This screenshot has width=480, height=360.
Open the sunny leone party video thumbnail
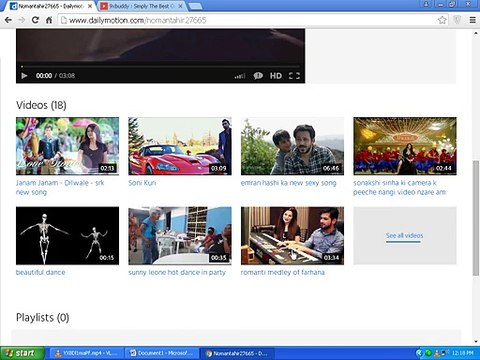coord(180,236)
